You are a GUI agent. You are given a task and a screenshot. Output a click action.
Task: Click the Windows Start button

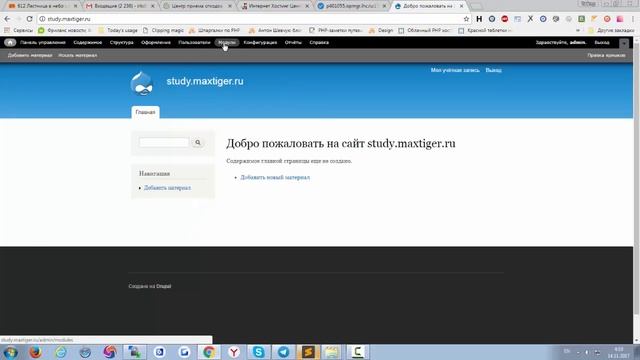(10, 352)
